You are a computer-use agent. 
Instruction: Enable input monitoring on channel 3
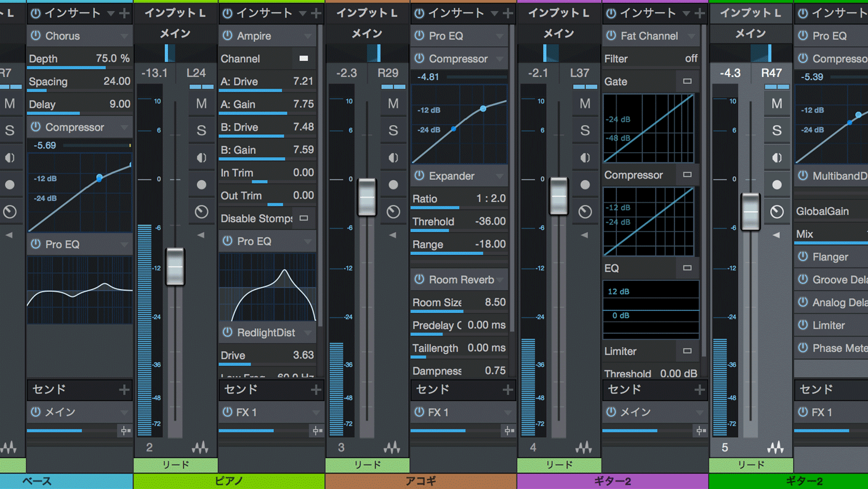(393, 158)
